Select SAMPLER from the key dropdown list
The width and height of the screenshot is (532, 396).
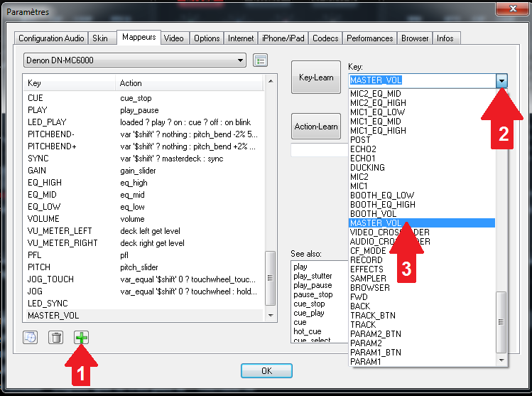[368, 278]
